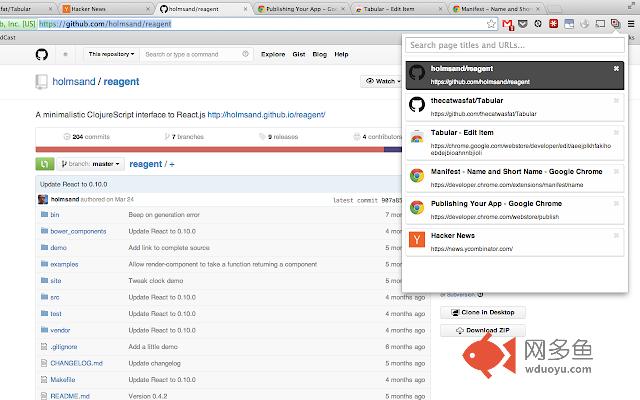Viewport: 640px width, 400px height.
Task: Switch to the Tabular - Edit Item browser tab
Action: pos(398,9)
